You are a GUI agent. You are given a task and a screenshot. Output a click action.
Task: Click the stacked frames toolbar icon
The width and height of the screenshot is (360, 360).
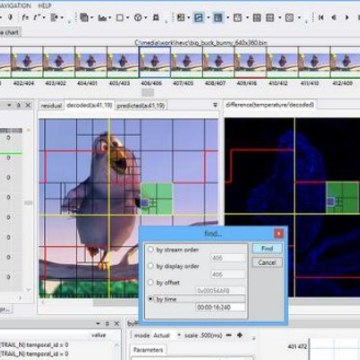click(84, 18)
